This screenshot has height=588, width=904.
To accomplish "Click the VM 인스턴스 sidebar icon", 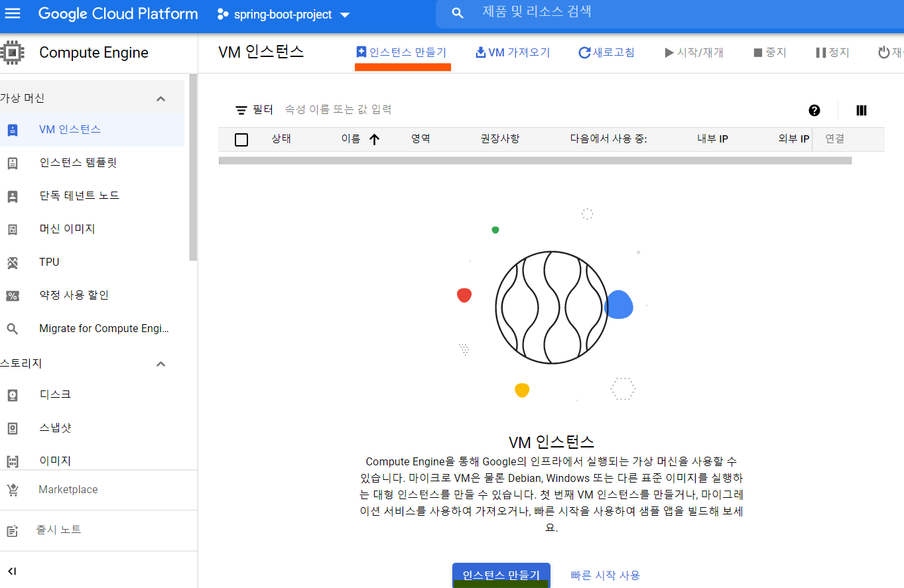I will pyautogui.click(x=12, y=130).
